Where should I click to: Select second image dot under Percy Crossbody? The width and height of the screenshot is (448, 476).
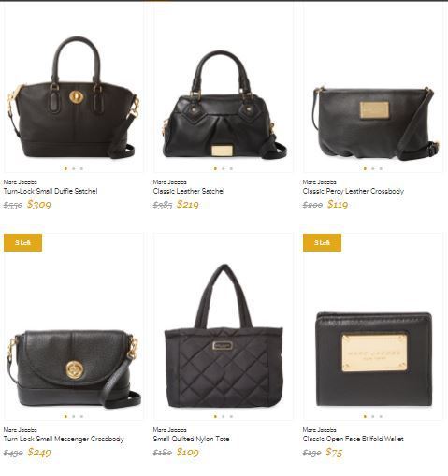coord(373,168)
